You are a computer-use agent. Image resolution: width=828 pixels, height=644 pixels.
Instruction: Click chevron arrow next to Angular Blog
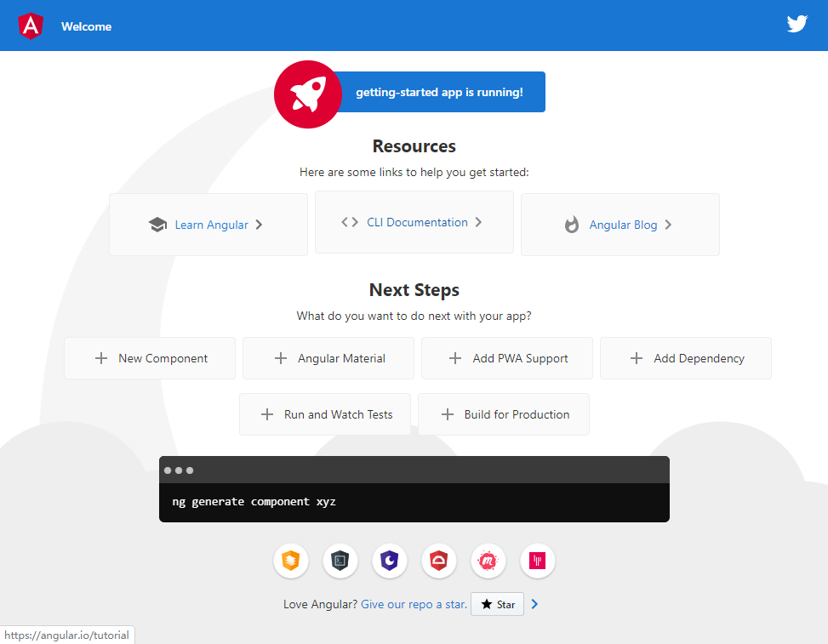tap(669, 225)
